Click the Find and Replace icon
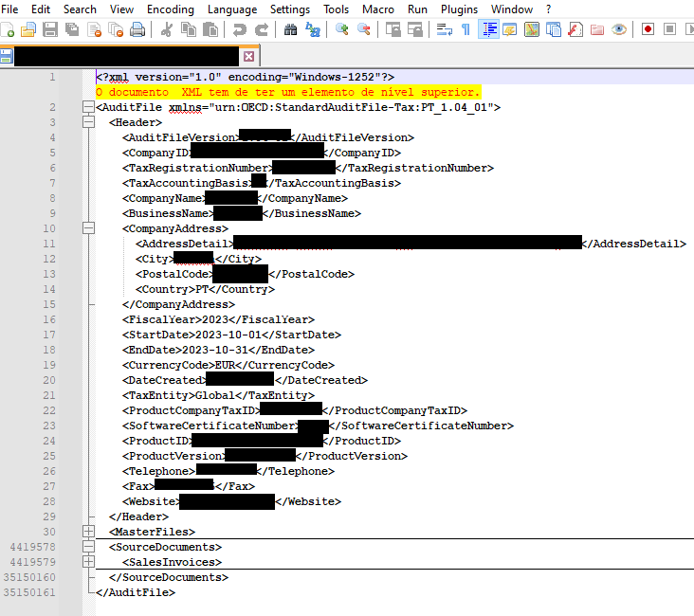 [x=313, y=29]
